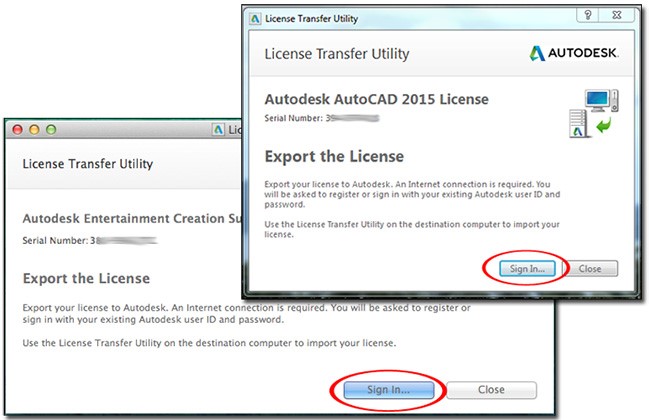Click the red close light on Mac window
The width and height of the screenshot is (650, 420).
pos(17,130)
